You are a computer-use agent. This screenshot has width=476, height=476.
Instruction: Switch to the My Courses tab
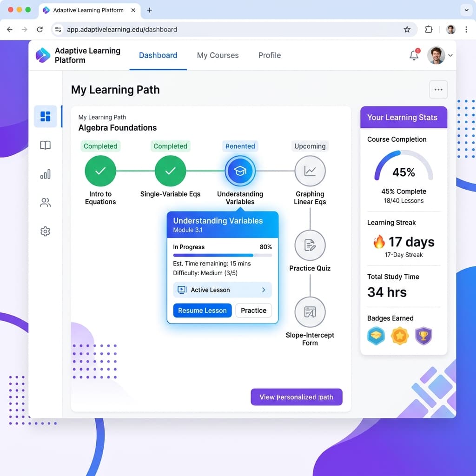tap(218, 55)
